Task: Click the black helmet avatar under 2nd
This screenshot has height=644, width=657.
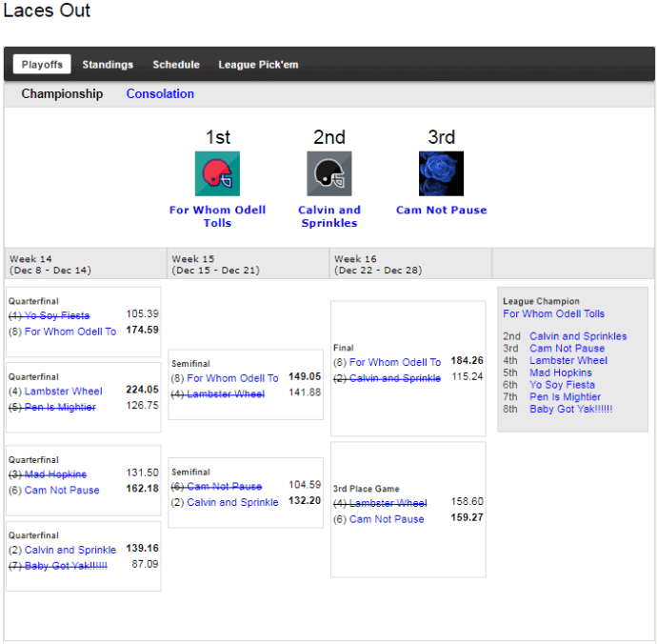Action: [x=328, y=173]
